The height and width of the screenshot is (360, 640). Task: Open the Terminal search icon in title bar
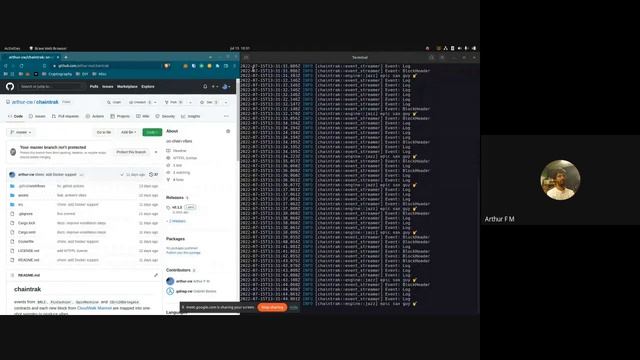click(431, 58)
